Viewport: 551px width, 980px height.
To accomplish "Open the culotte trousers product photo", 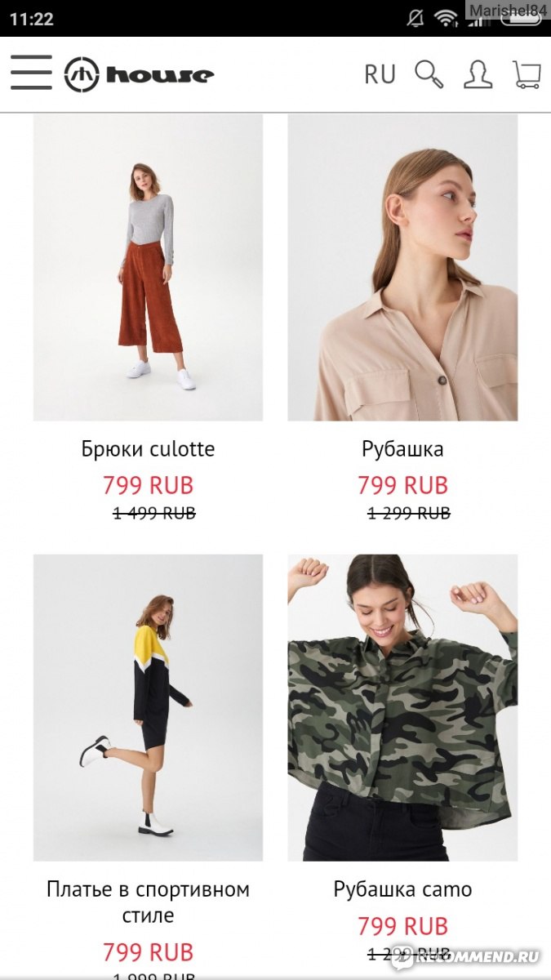I will [148, 267].
